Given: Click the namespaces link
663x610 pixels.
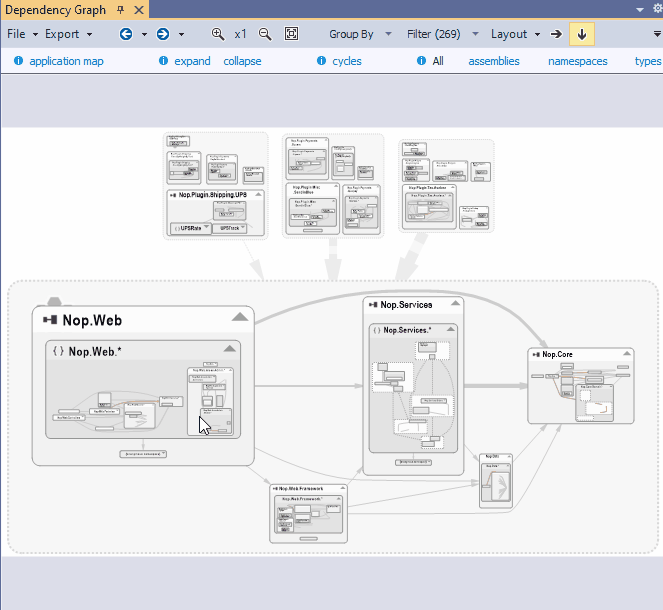Looking at the screenshot, I should point(578,61).
